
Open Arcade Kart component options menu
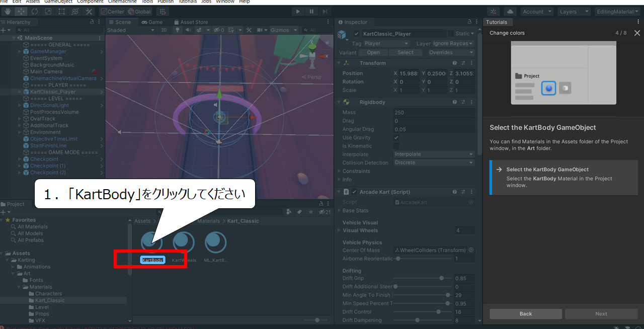(472, 192)
